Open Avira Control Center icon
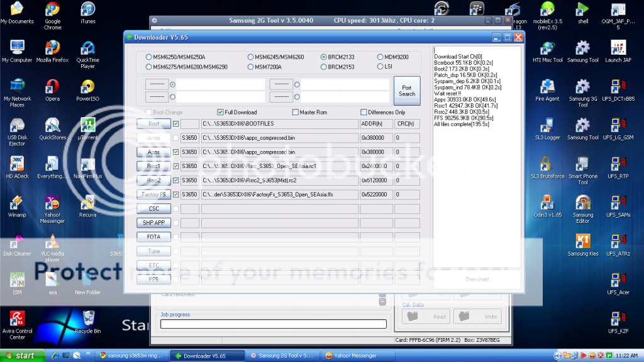 tap(17, 325)
